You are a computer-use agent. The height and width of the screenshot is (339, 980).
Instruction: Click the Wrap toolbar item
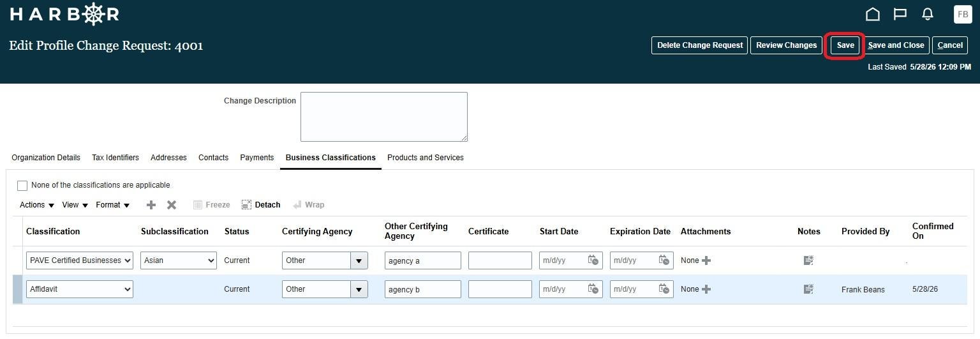[x=309, y=205]
